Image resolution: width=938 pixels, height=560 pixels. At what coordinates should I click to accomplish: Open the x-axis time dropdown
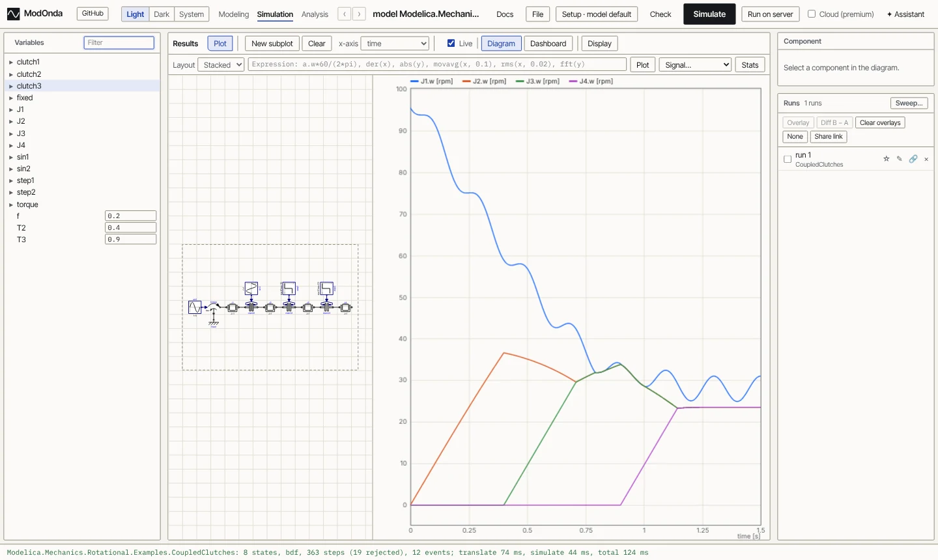point(395,44)
